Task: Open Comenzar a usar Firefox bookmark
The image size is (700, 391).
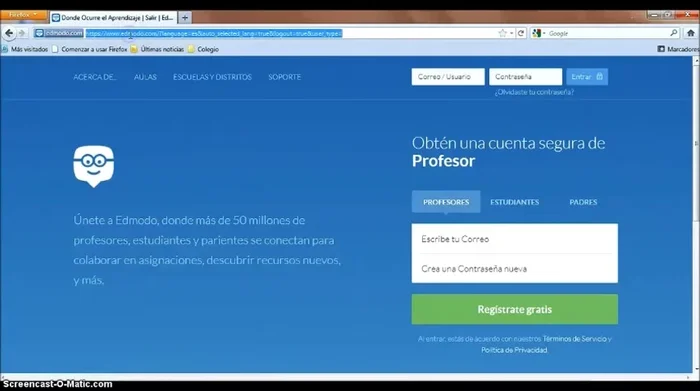Action: pos(90,49)
